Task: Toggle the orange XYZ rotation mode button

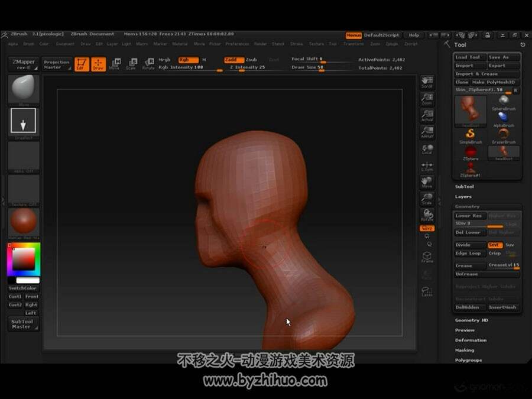Action: tap(427, 228)
